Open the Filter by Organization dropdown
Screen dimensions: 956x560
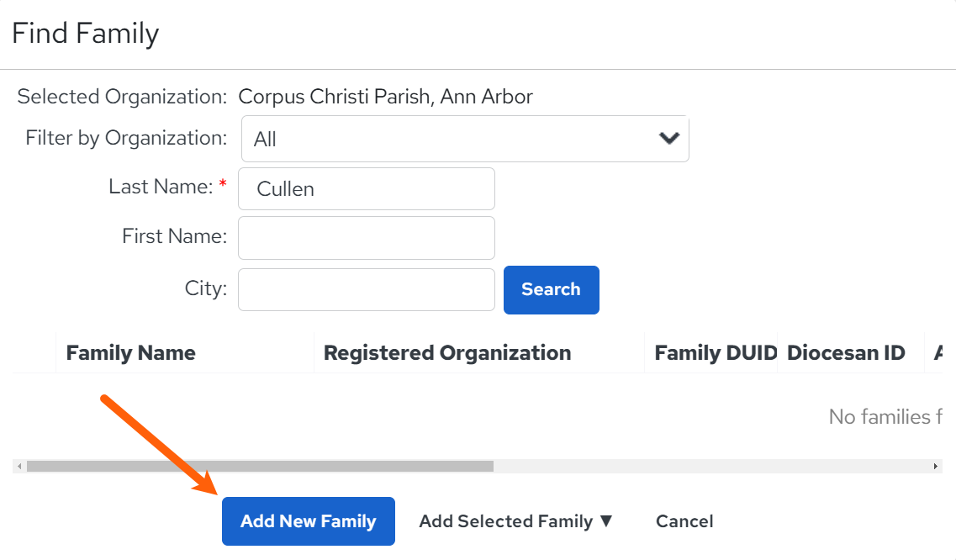point(465,139)
